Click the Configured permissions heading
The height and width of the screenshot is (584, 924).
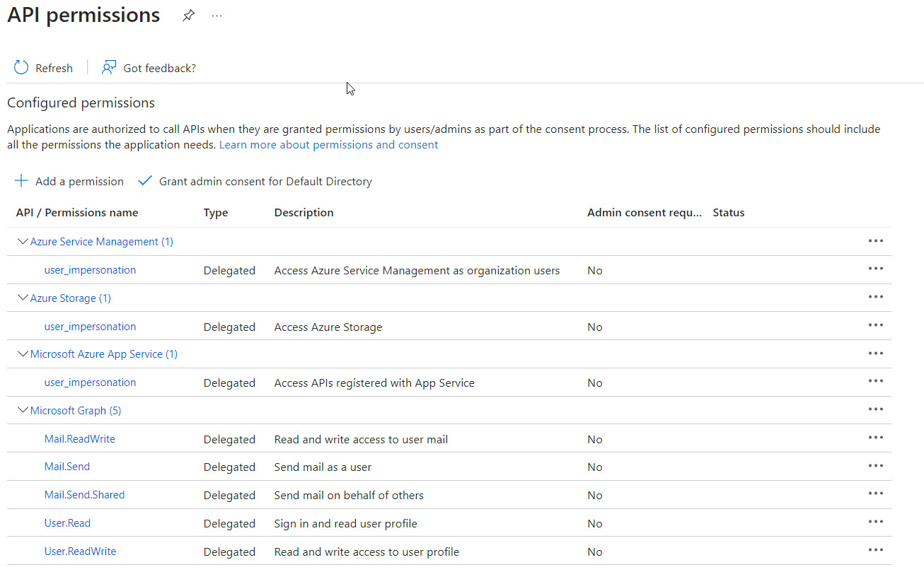tap(81, 103)
